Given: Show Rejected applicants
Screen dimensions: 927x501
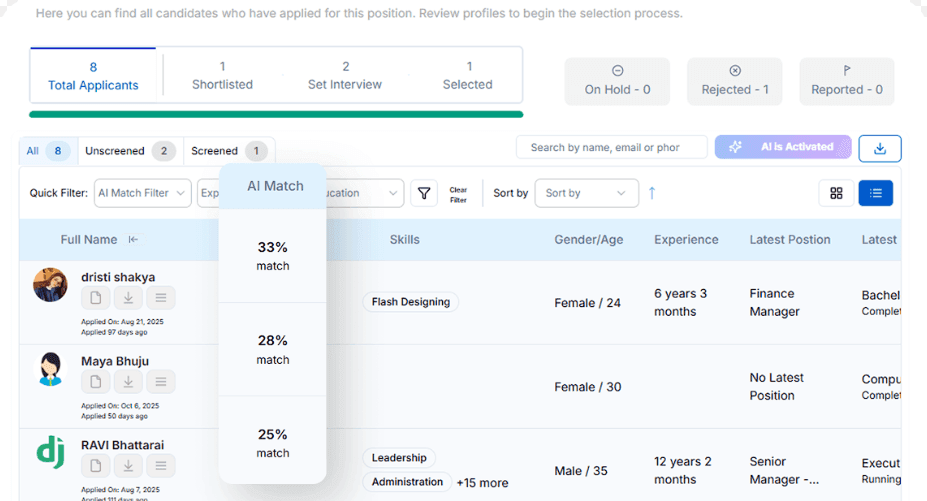Looking at the screenshot, I should pyautogui.click(x=735, y=81).
